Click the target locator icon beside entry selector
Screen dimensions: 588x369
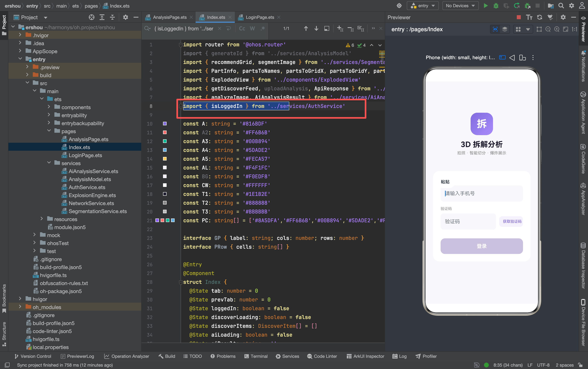399,6
